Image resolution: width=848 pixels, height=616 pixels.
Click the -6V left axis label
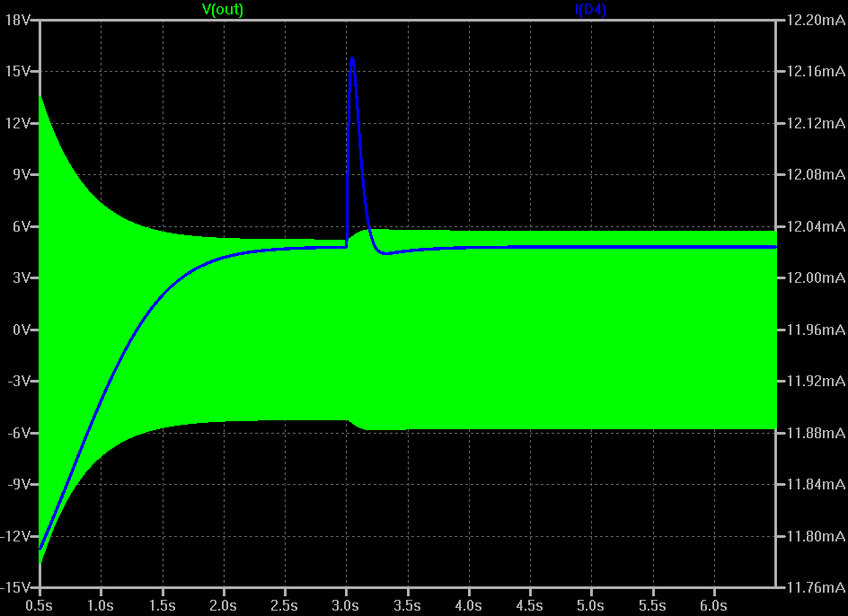tap(19, 433)
